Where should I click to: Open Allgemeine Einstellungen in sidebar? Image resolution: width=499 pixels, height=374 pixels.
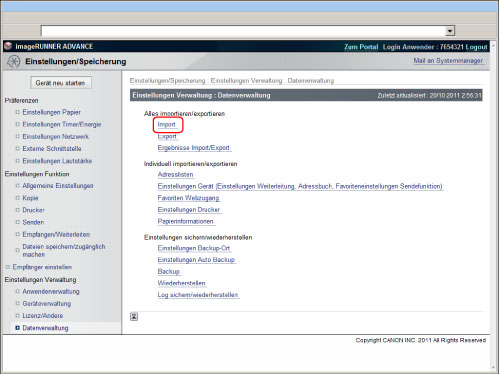click(x=58, y=186)
